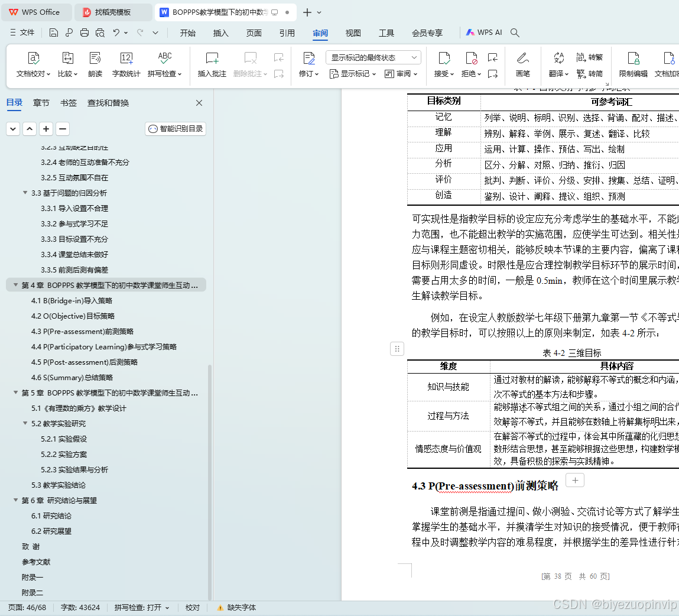Click plus button beside 4.3 heading
The image size is (679, 616).
click(x=575, y=480)
